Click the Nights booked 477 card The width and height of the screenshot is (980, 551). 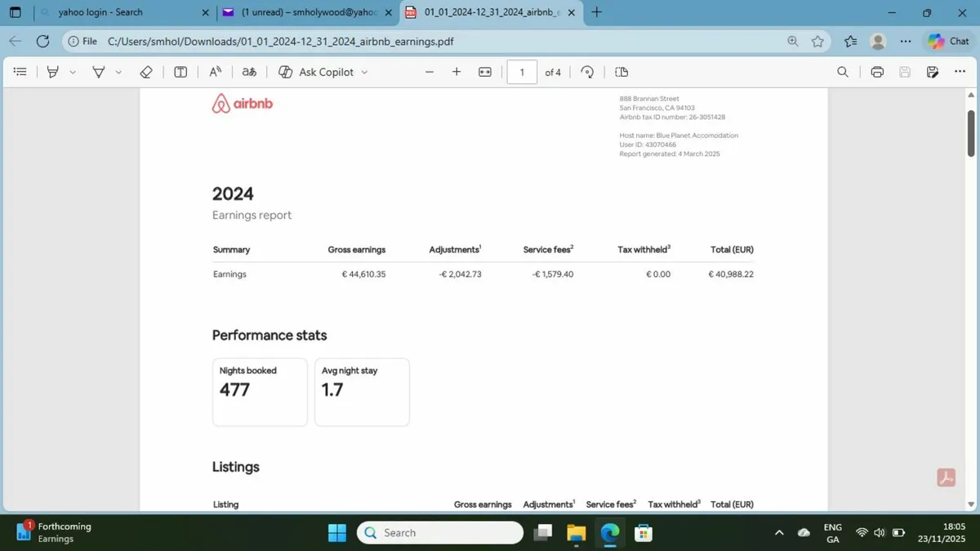click(260, 392)
